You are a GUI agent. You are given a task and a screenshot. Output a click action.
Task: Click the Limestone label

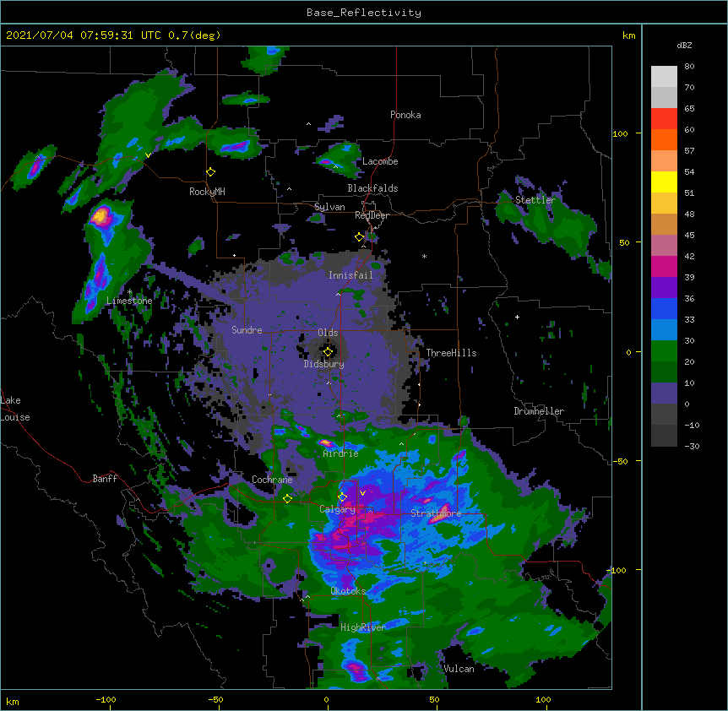[x=129, y=301]
